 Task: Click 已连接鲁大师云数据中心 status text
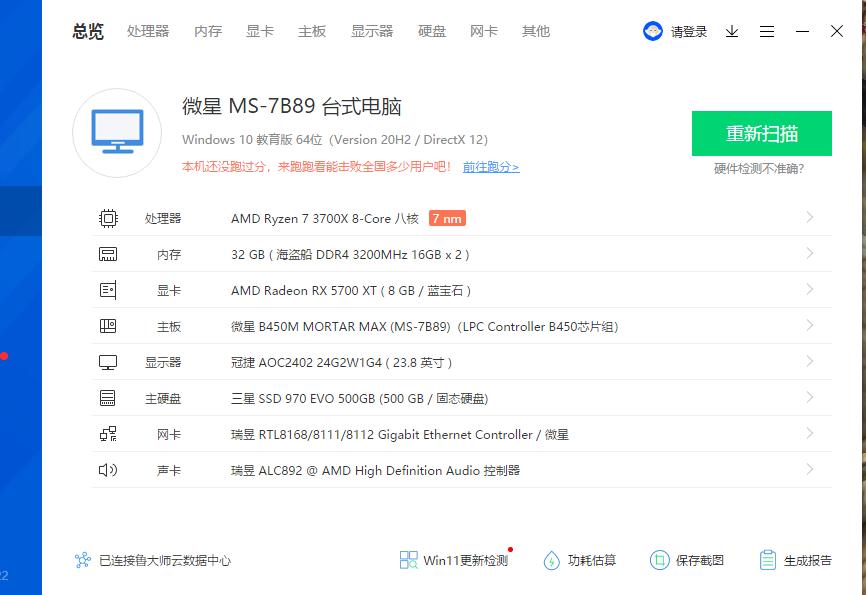(165, 560)
